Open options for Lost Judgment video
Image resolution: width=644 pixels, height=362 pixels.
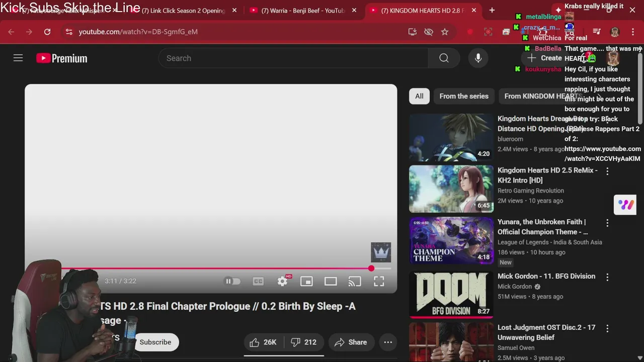click(607, 328)
